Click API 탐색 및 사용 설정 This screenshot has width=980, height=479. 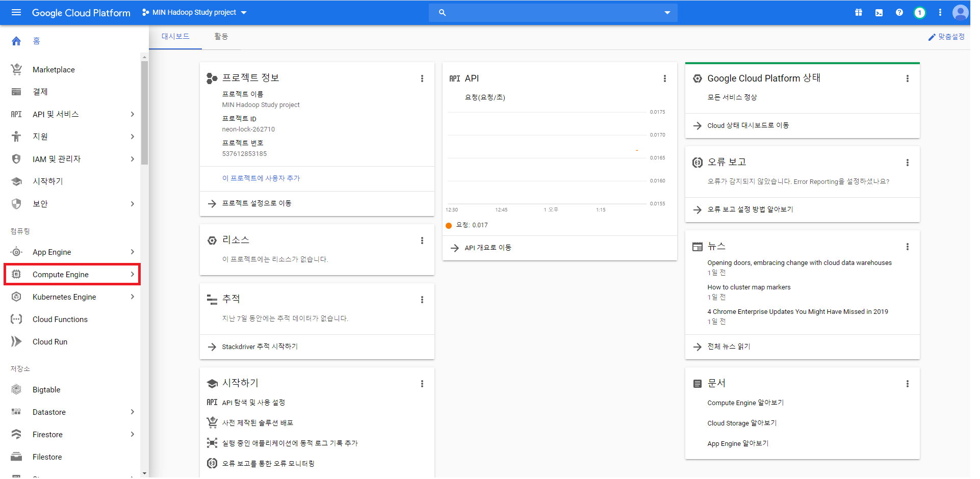pyautogui.click(x=253, y=403)
